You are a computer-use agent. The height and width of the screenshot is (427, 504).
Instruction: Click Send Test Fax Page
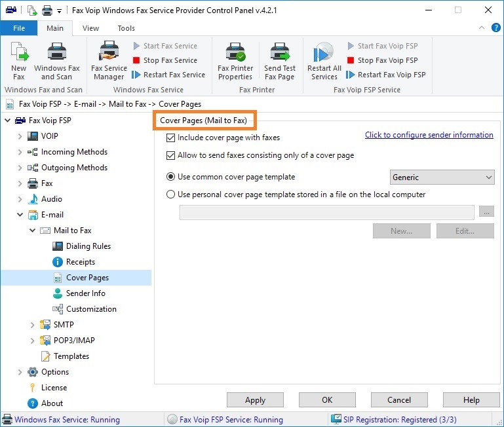(280, 61)
